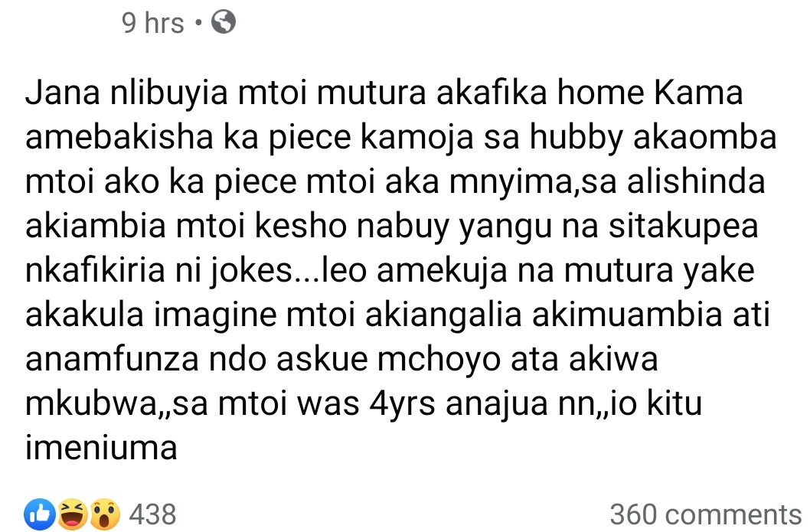Click the word sitakupea in the post
Image resolution: width=810 pixels, height=532 pixels.
coord(682,227)
